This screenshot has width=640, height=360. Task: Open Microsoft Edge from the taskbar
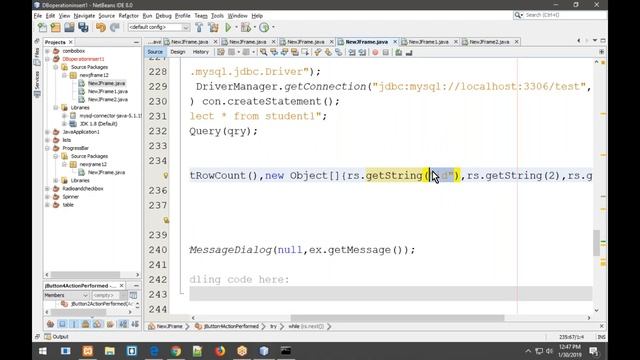pos(153,351)
